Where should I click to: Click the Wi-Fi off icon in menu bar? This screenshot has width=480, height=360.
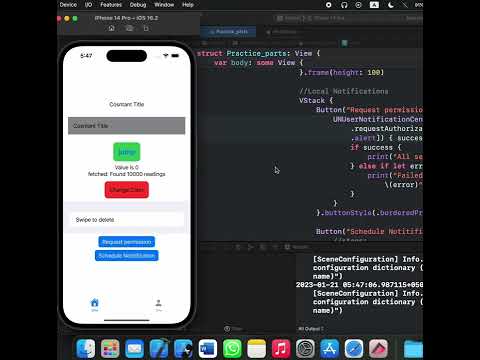(404, 5)
